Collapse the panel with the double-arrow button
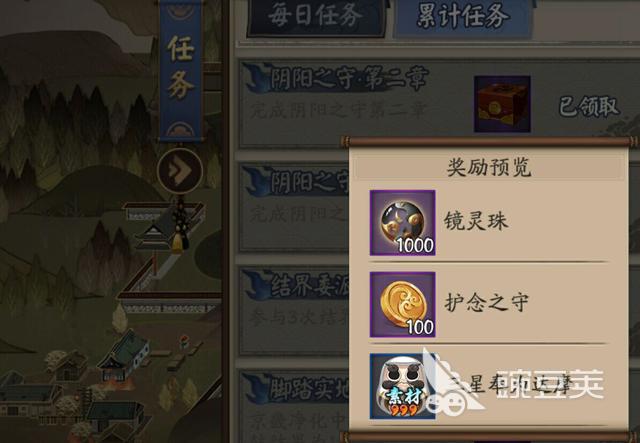The height and width of the screenshot is (443, 640). click(180, 170)
